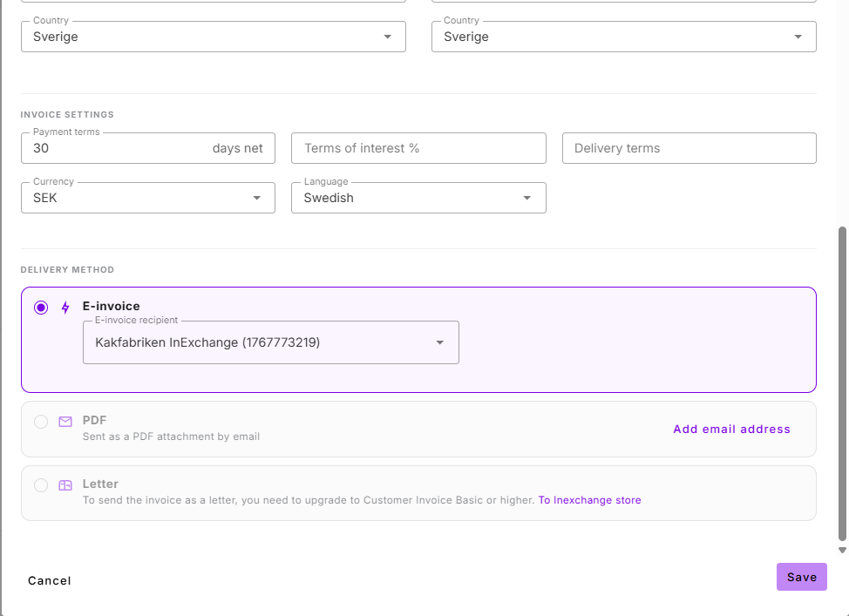This screenshot has width=849, height=616.
Task: Click the INVOICE SETTINGS heading
Action: [67, 115]
